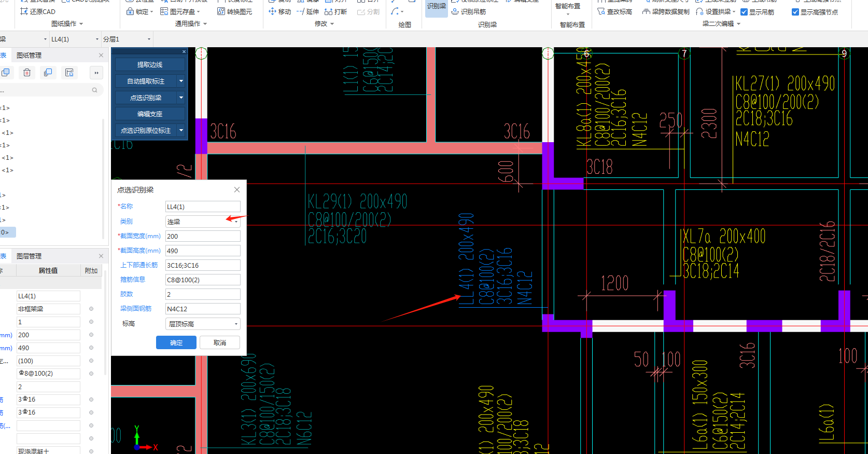Toggle 附加 radio for the 200 width row
This screenshot has width=868, height=454.
(x=91, y=335)
